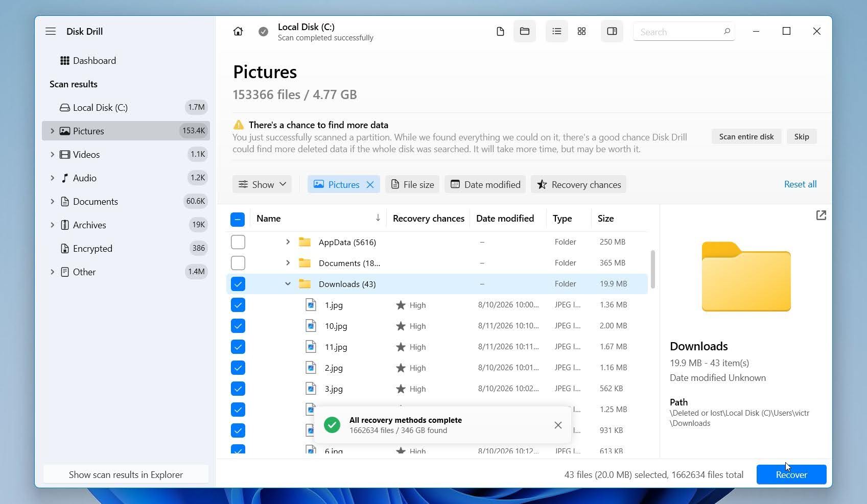
Task: Uncheck the 11.jpg checkbox
Action: 238,347
